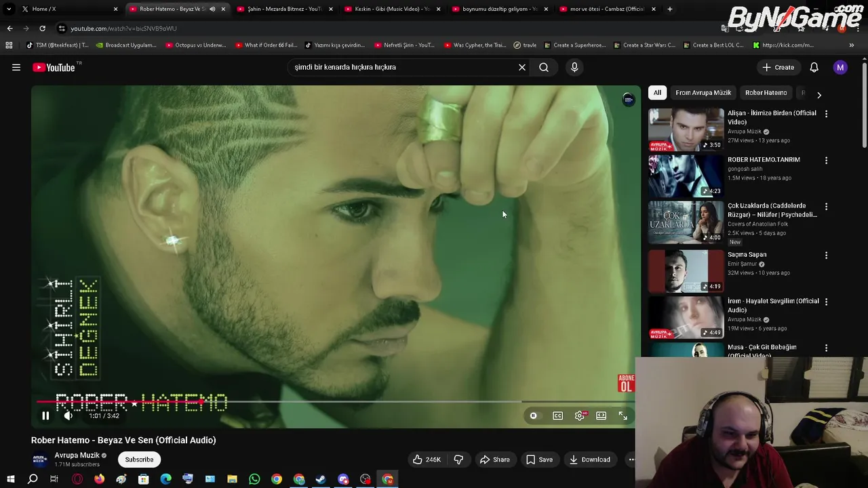
Task: Open the Avrupa Muzik channel name
Action: point(77,455)
